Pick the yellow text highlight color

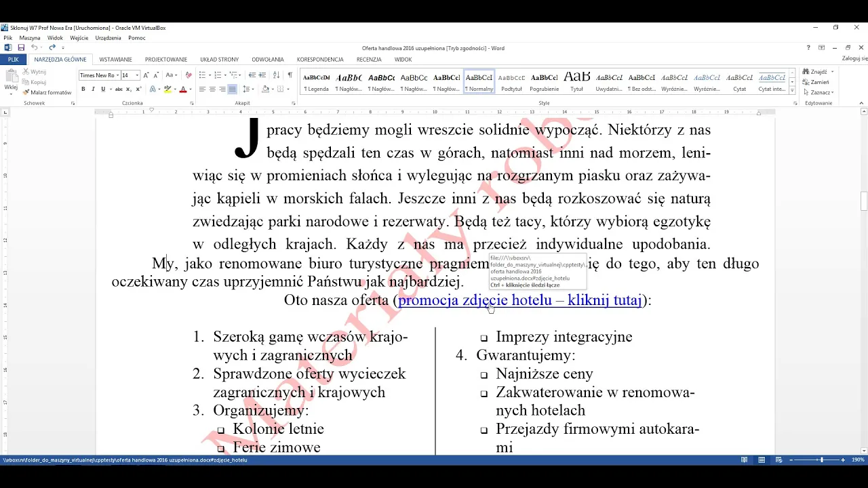coord(167,89)
